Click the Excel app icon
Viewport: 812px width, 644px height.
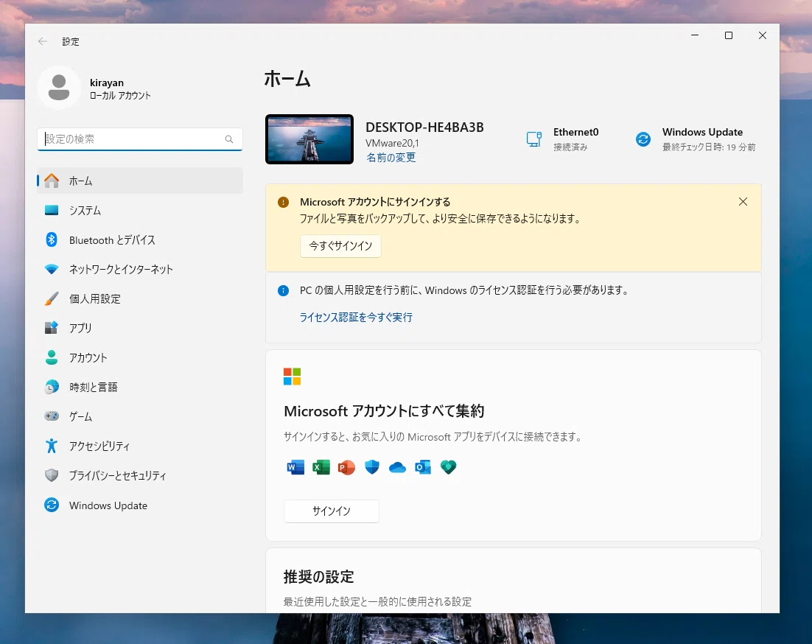click(x=321, y=467)
